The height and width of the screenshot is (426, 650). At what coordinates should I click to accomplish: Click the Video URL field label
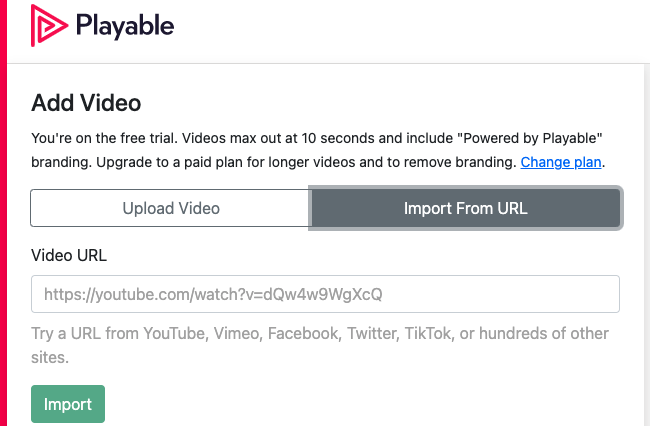coord(69,255)
